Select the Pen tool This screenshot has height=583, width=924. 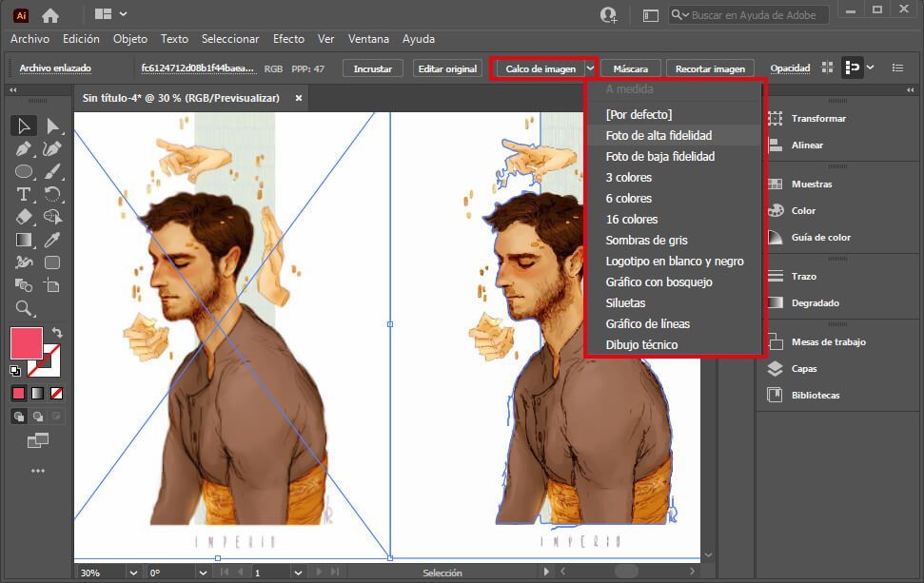24,149
